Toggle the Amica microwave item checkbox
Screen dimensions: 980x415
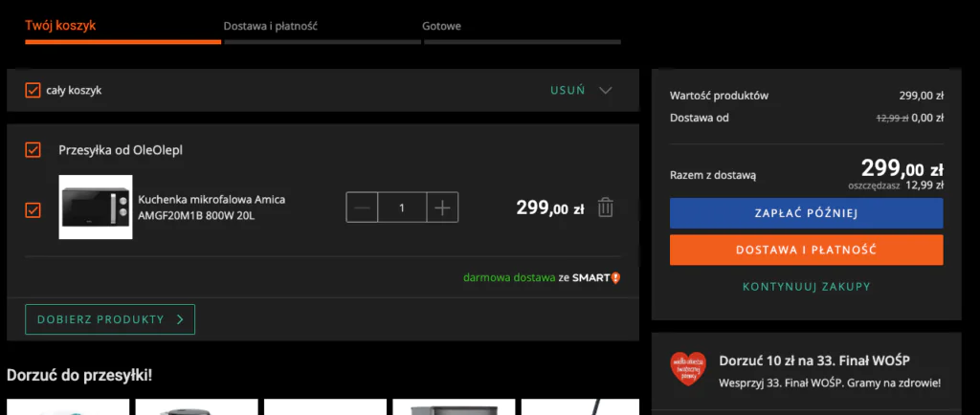pyautogui.click(x=33, y=209)
